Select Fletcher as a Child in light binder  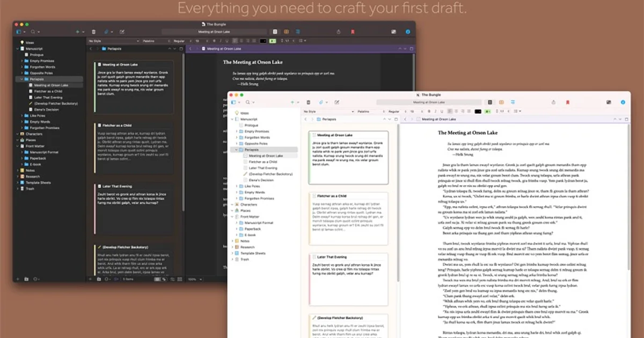262,161
